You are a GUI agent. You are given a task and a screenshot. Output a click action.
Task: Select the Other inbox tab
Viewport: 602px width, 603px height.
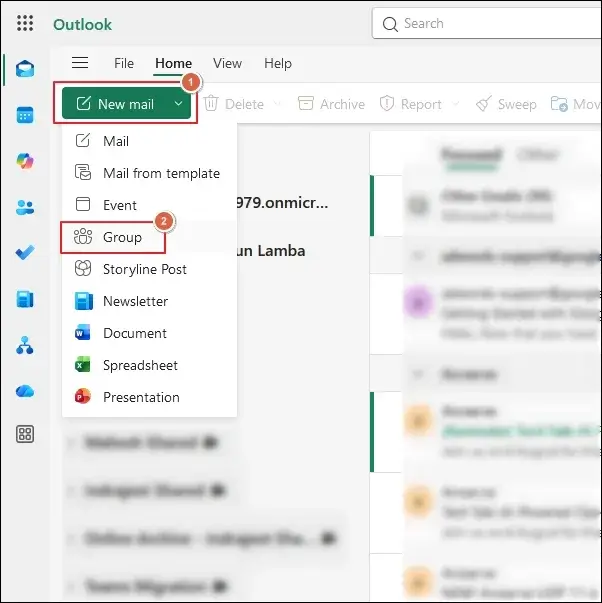tap(537, 155)
